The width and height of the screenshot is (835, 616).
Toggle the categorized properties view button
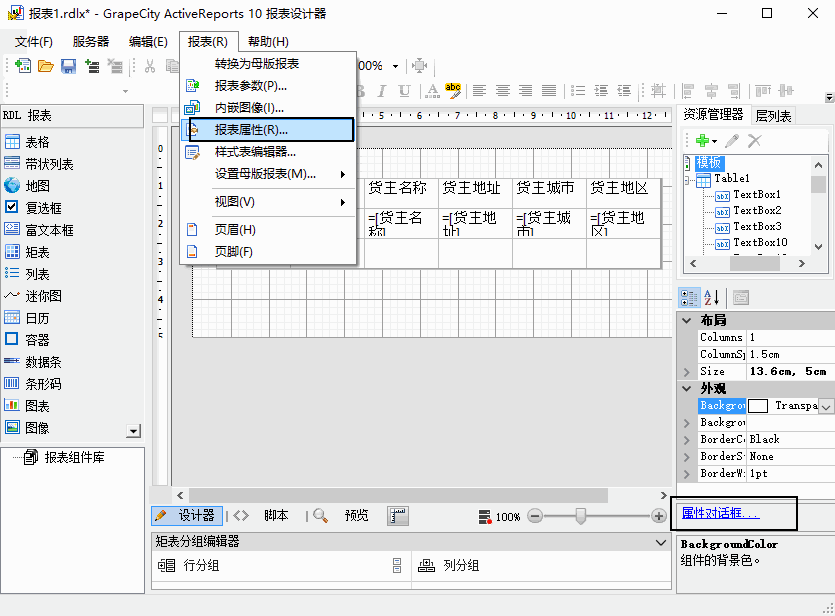click(x=689, y=297)
